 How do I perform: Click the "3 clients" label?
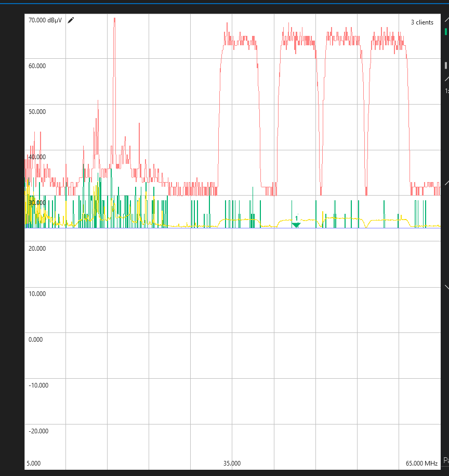pyautogui.click(x=421, y=22)
